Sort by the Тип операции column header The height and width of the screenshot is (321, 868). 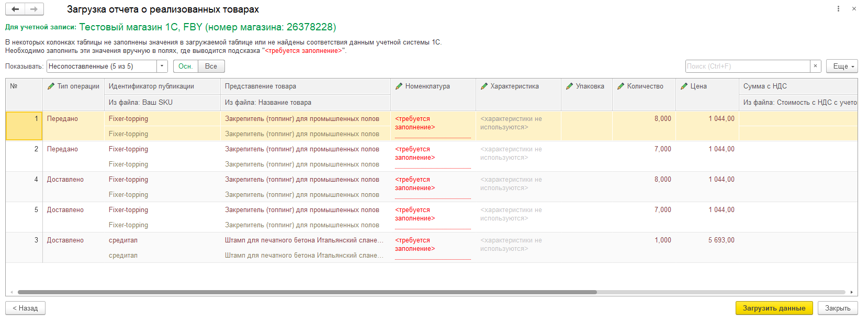pyautogui.click(x=78, y=86)
